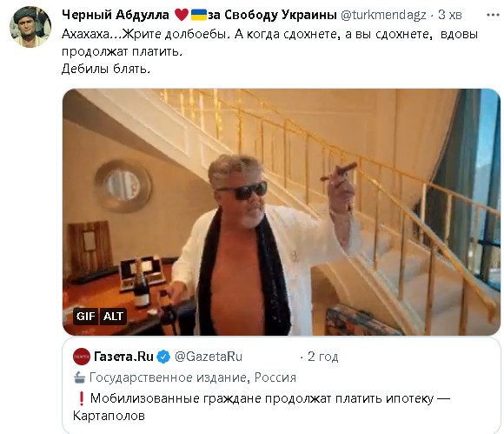Play the GIF of man with cigar
Screen dimensions: 504x434
(x=282, y=212)
